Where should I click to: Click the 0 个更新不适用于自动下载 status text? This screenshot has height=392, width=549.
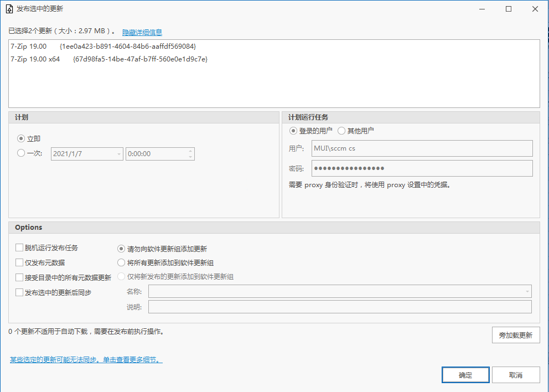coord(86,331)
